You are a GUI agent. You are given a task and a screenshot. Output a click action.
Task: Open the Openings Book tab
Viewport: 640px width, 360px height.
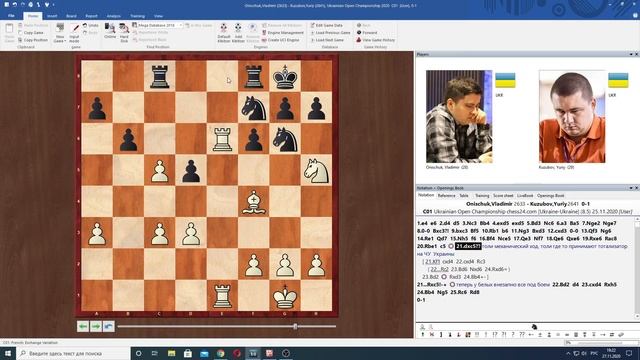click(550, 196)
